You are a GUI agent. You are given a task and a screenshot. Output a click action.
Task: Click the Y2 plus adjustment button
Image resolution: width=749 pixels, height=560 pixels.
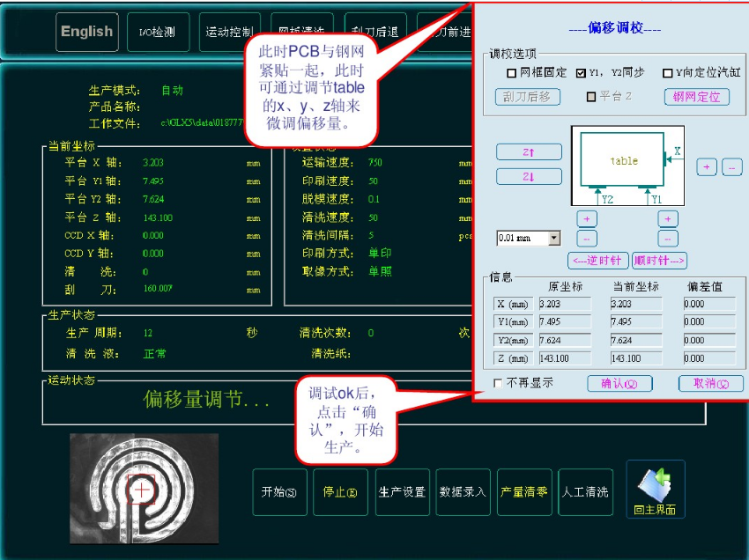tap(587, 219)
